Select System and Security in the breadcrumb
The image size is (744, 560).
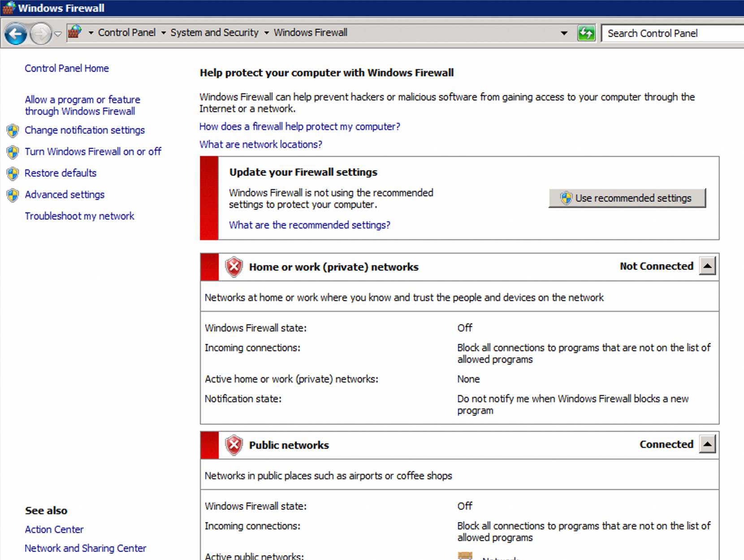[x=214, y=32]
